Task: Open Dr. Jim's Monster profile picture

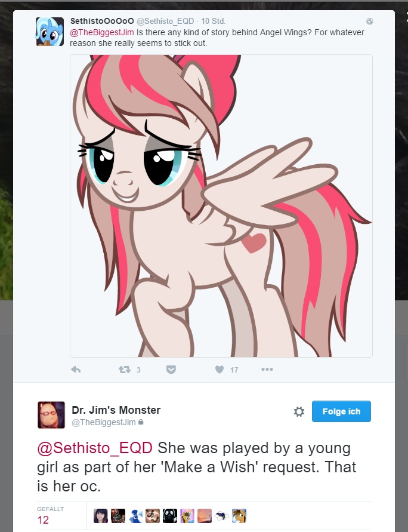Action: (51, 415)
